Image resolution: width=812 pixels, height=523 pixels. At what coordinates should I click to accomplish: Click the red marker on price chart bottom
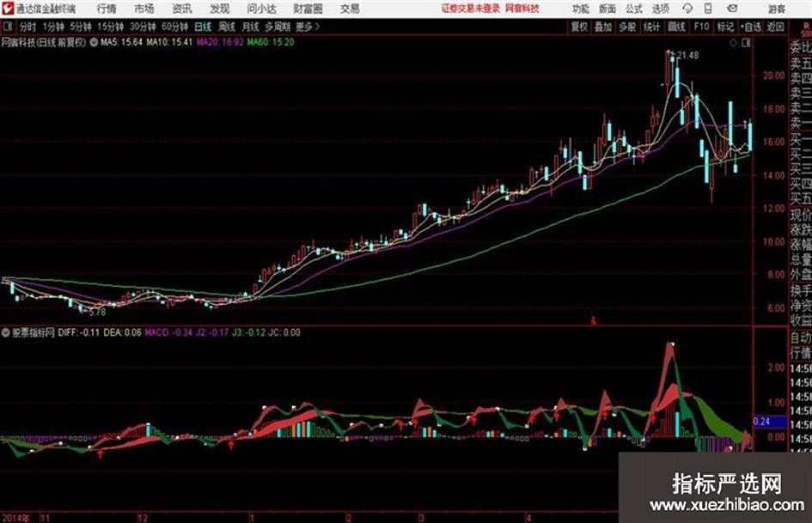pos(594,321)
